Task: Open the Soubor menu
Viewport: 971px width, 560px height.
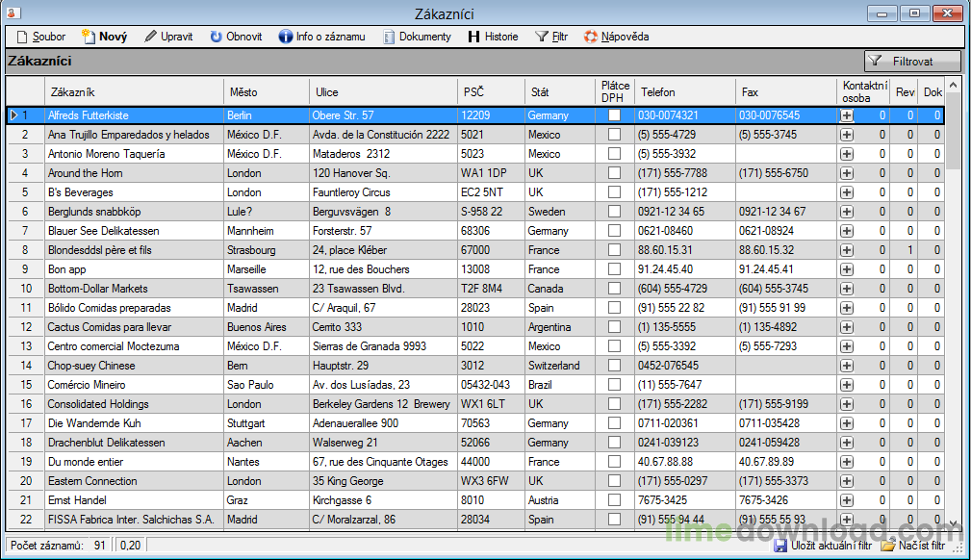Action: (40, 37)
